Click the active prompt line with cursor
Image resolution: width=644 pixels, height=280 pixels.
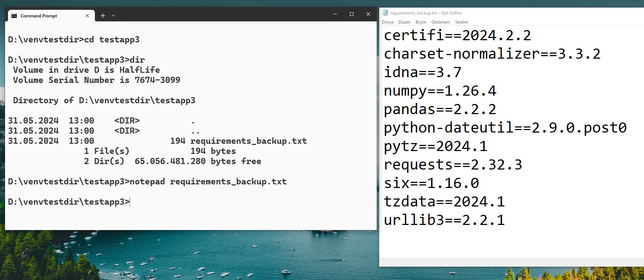pos(69,202)
